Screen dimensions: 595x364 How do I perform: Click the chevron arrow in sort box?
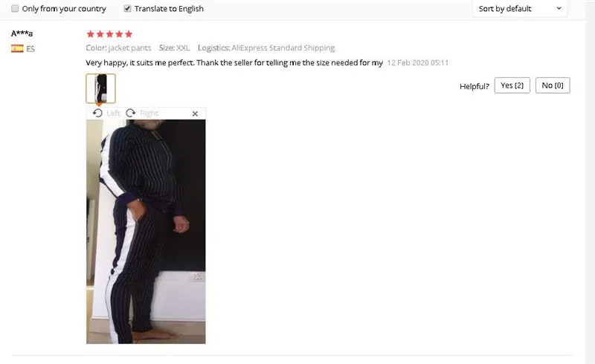pos(559,8)
